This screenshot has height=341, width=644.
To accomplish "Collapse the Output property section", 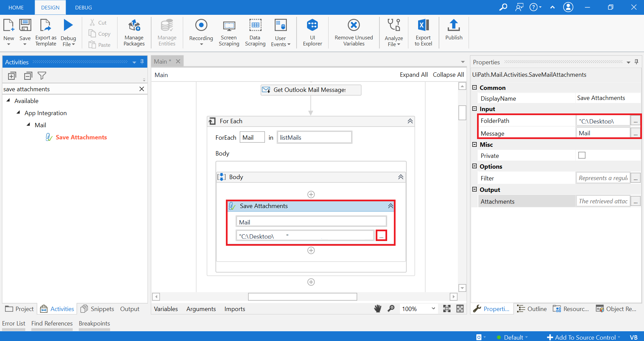I will [x=475, y=190].
